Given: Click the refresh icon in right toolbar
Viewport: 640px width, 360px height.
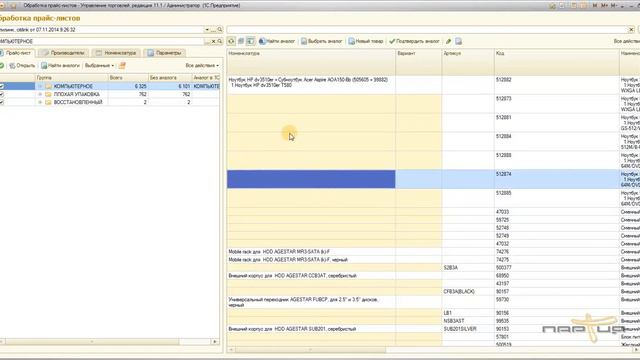Looking at the screenshot, I should coord(231,41).
